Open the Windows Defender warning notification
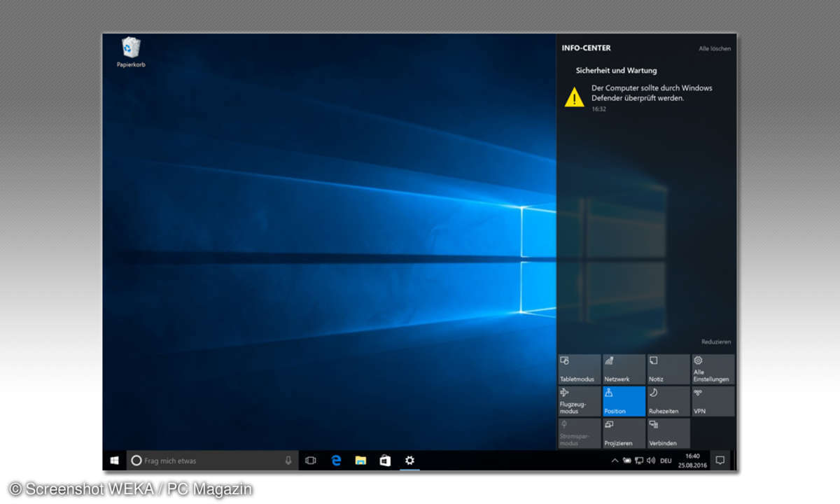The width and height of the screenshot is (840, 504). coord(644,94)
